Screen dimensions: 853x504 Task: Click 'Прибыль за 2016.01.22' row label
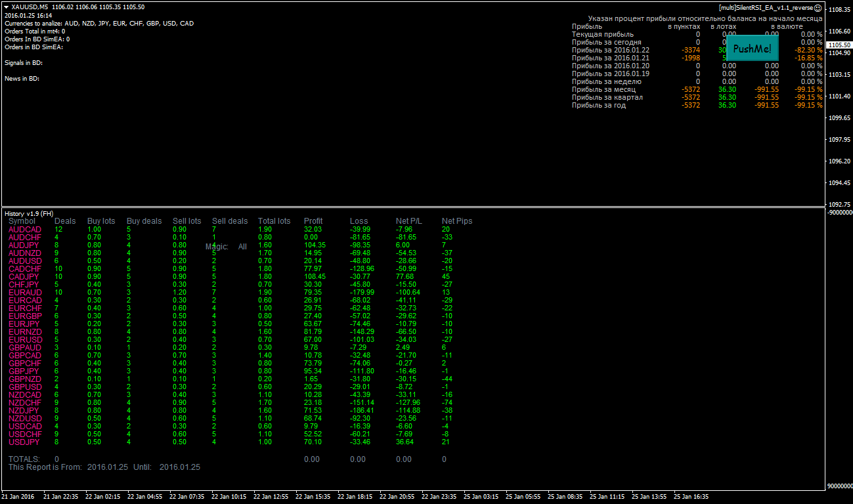click(x=611, y=50)
